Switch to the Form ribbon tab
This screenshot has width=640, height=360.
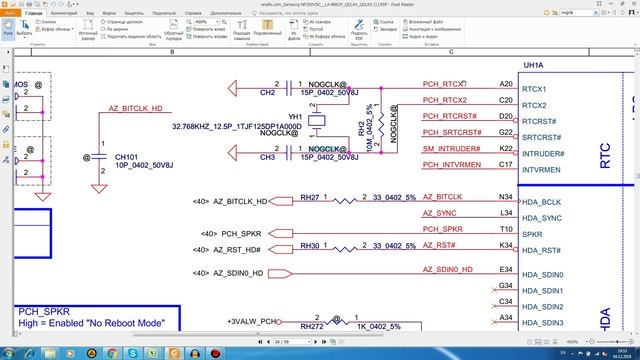[x=109, y=13]
